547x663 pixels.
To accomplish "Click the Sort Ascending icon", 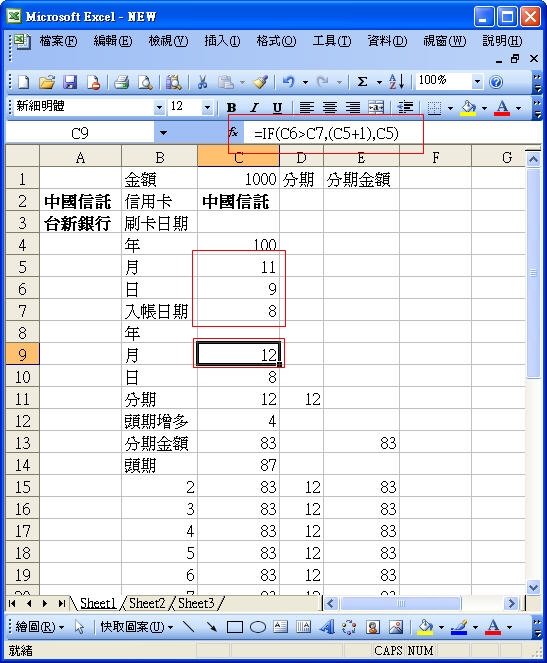I will (397, 82).
